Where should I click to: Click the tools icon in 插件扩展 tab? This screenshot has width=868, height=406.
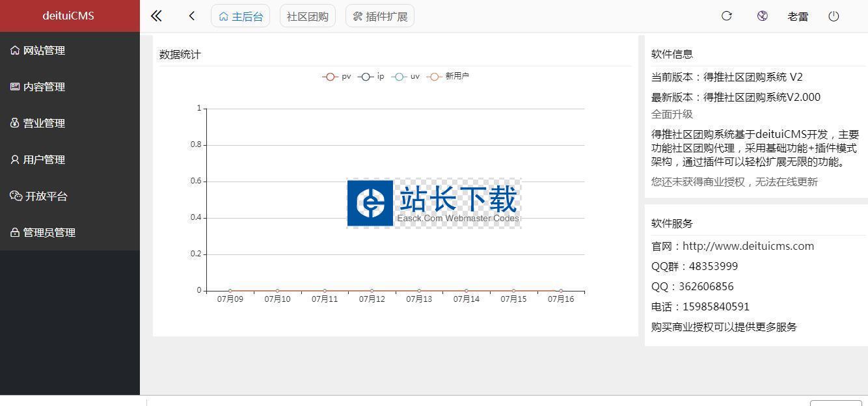point(357,17)
